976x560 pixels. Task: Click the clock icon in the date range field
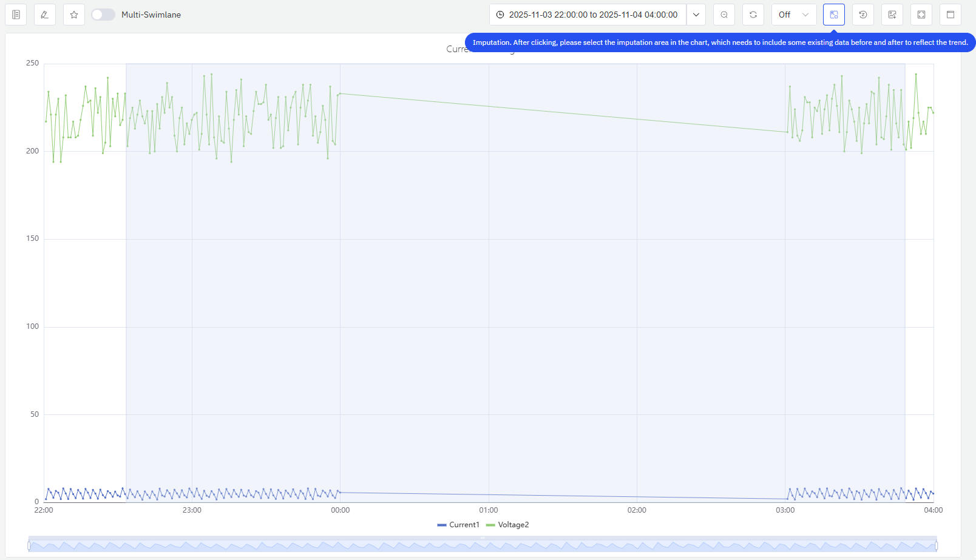(x=500, y=15)
